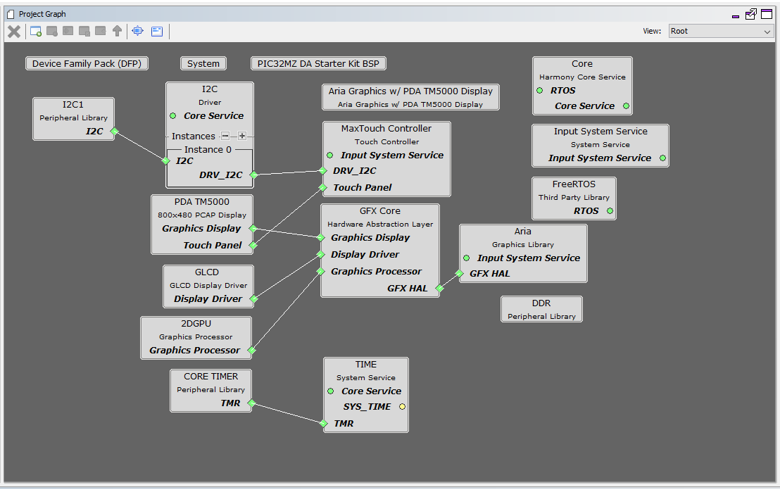781x489 pixels.
Task: Click the Display Driver diamond on GLCD box
Action: 254,299
